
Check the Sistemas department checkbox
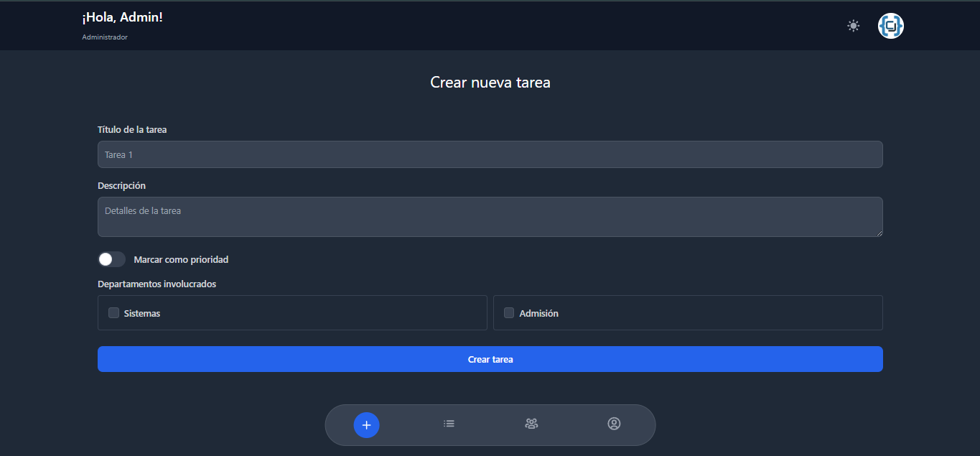113,313
